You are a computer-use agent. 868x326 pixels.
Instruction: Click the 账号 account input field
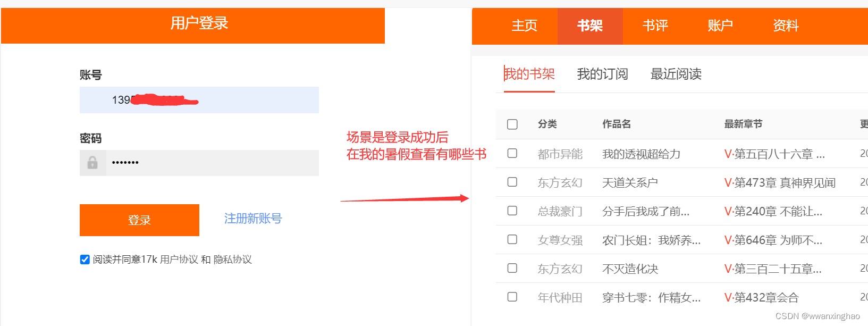click(x=199, y=100)
